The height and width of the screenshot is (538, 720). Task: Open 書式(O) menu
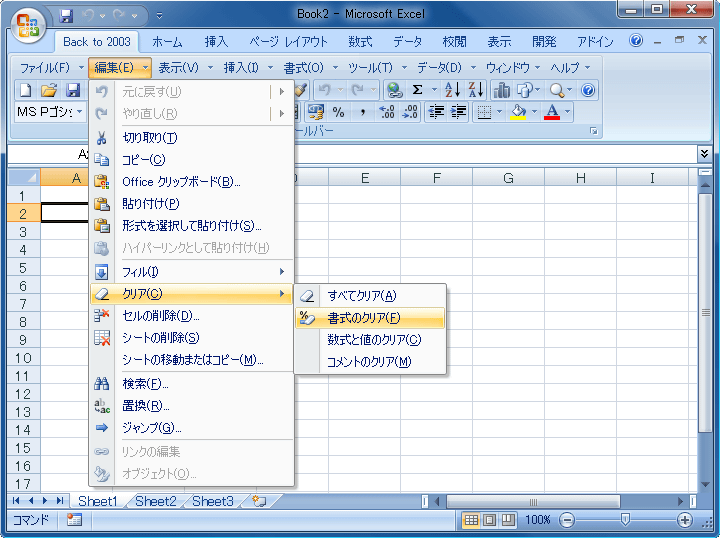pyautogui.click(x=310, y=68)
